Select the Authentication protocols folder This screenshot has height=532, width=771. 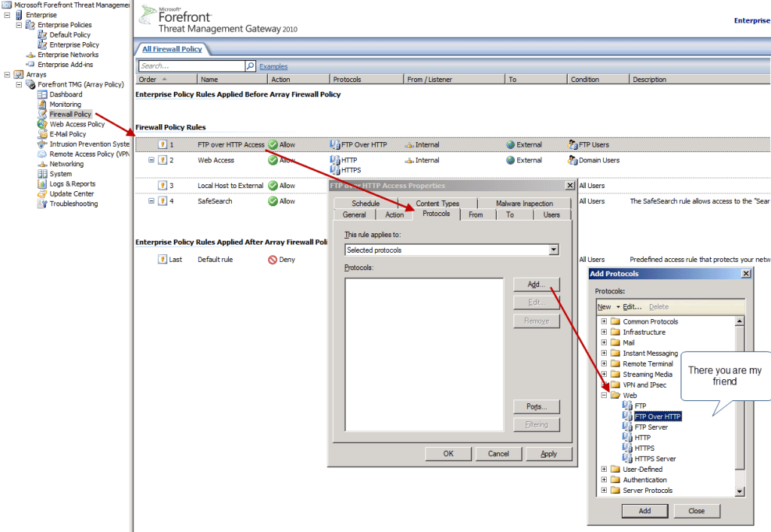click(x=645, y=480)
